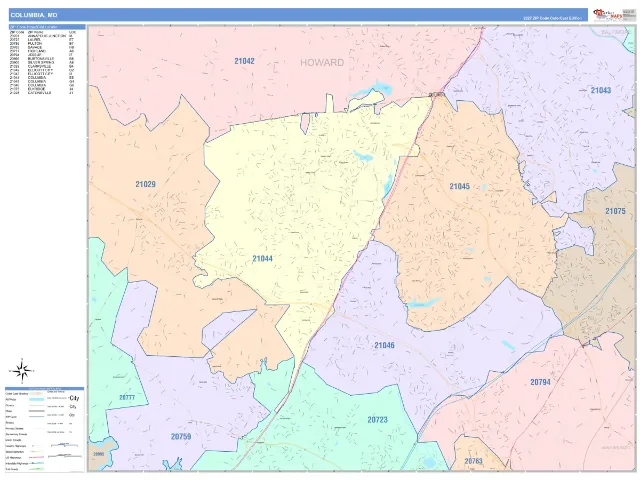Click the largest City sample in legend
The image size is (640, 480).
[x=74, y=398]
